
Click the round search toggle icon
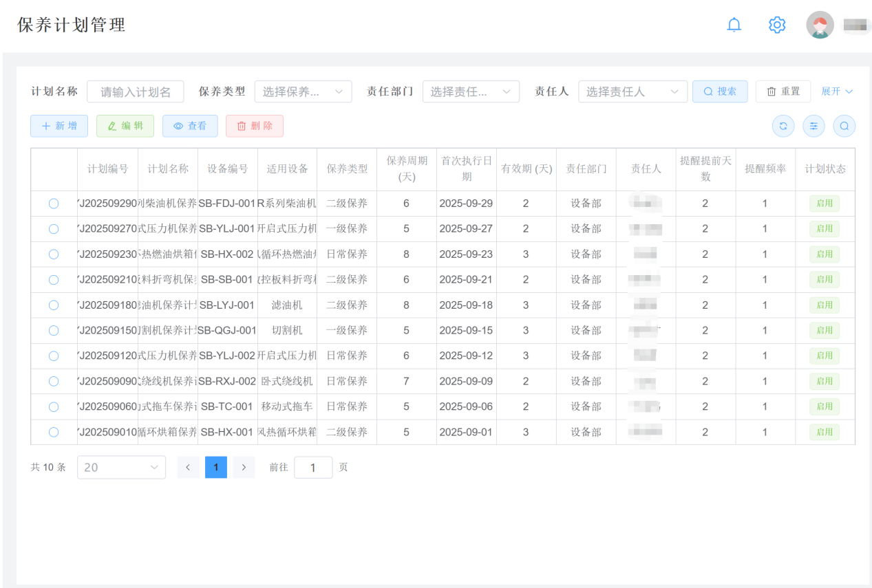[x=844, y=126]
